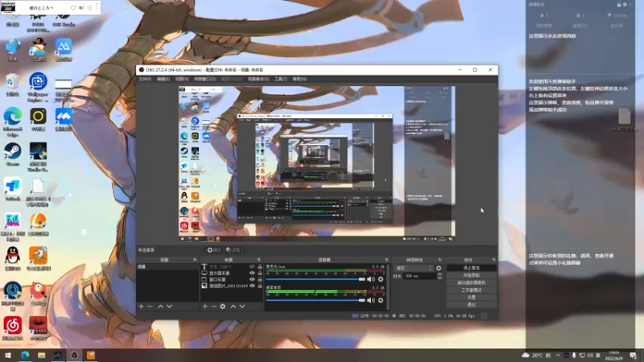644x362 pixels.
Task: Adjust the desktop audio volume slider
Action: (x=316, y=300)
